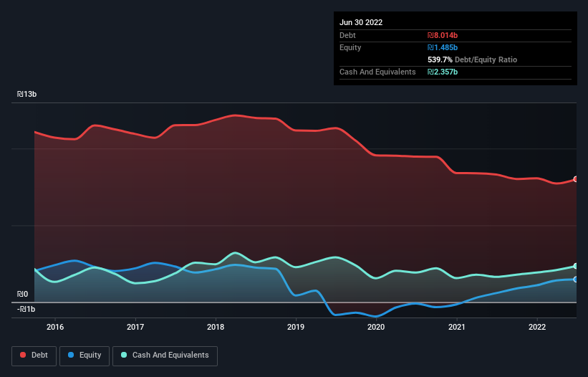Select the 2018 x-axis label

(x=216, y=327)
